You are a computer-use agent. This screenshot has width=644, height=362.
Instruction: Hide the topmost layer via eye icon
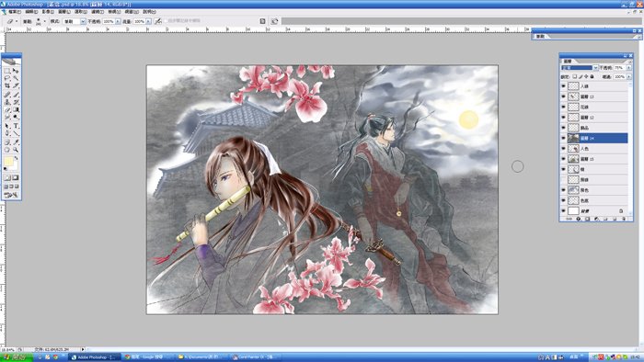pyautogui.click(x=563, y=86)
